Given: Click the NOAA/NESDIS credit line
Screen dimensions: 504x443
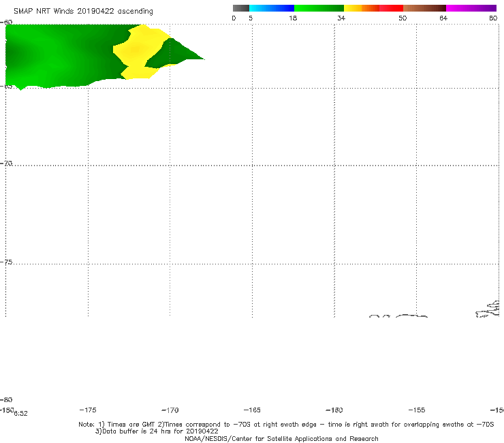Looking at the screenshot, I should coord(281,438).
